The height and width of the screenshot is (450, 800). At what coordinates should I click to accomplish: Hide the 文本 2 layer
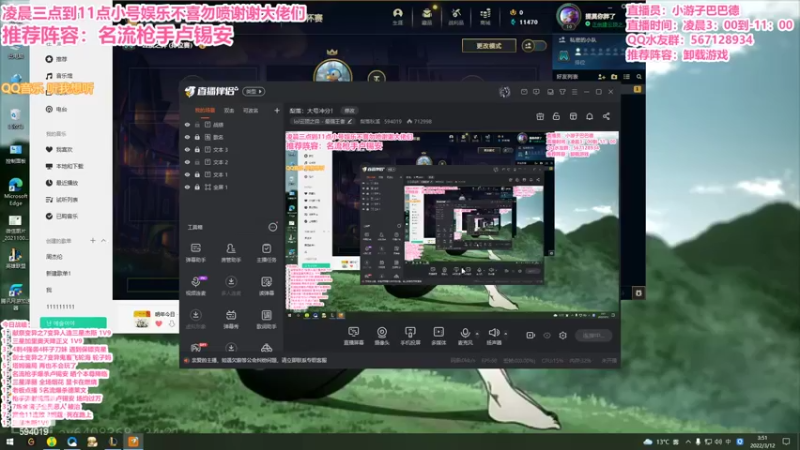[x=187, y=162]
